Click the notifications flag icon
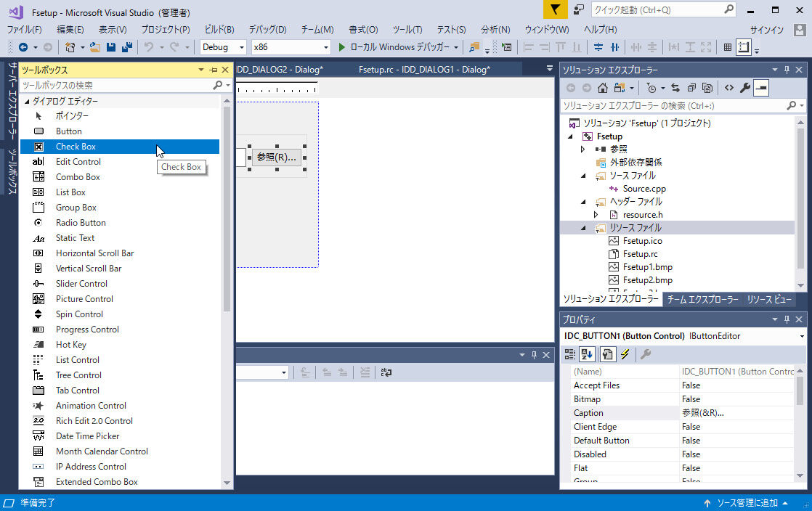The image size is (812, 511). 555,10
